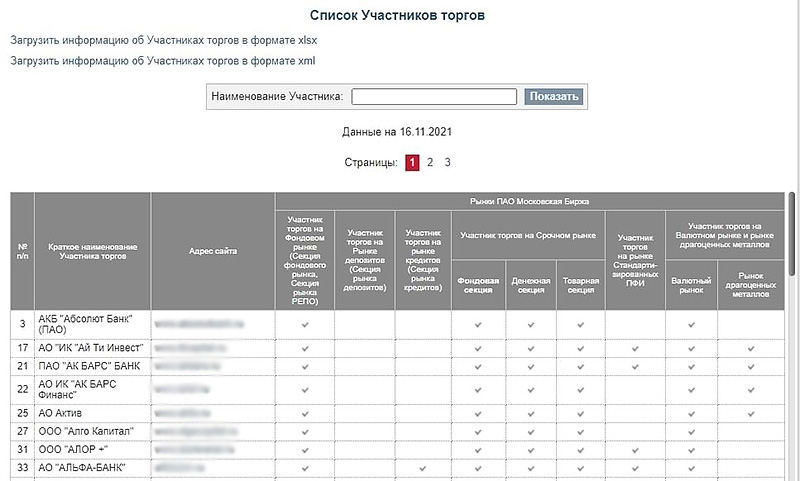Screen dimensions: 800x481
Task: Click row number 22 cell
Action: point(22,390)
